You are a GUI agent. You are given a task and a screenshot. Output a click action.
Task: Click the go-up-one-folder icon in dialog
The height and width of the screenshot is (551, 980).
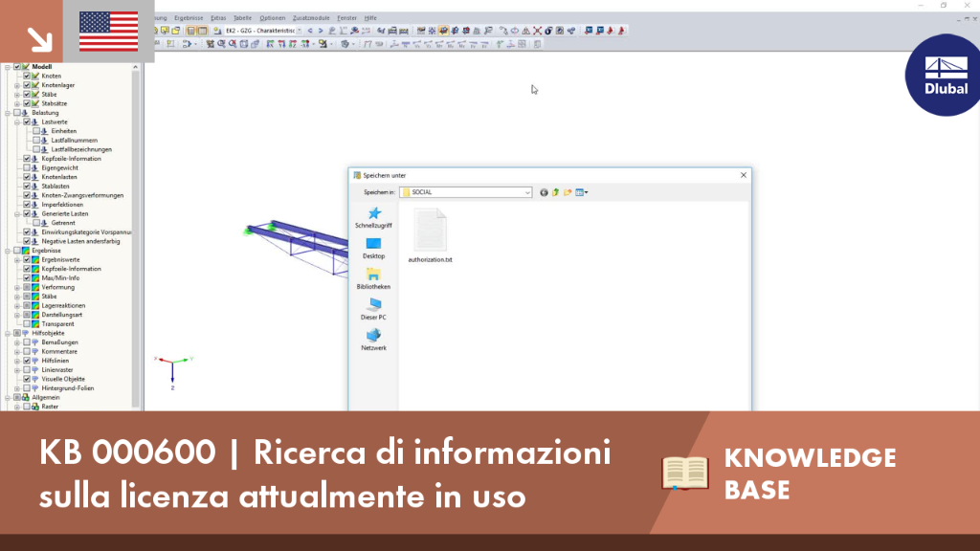tap(556, 192)
